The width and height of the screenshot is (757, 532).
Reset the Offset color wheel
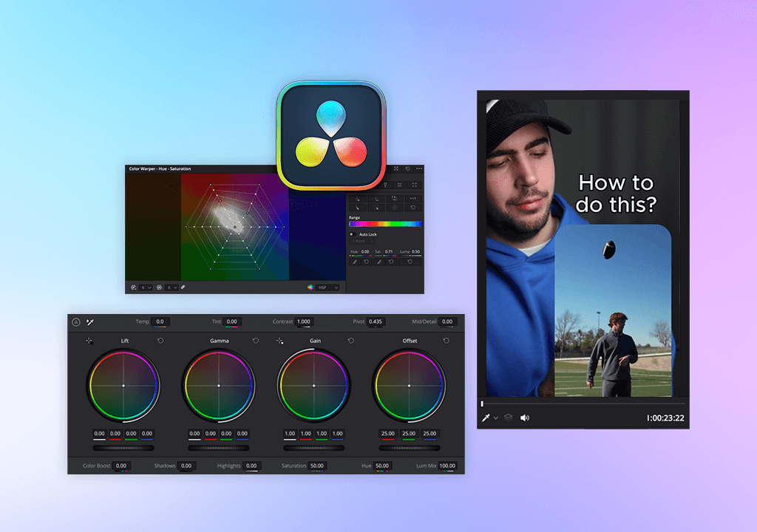(x=446, y=341)
